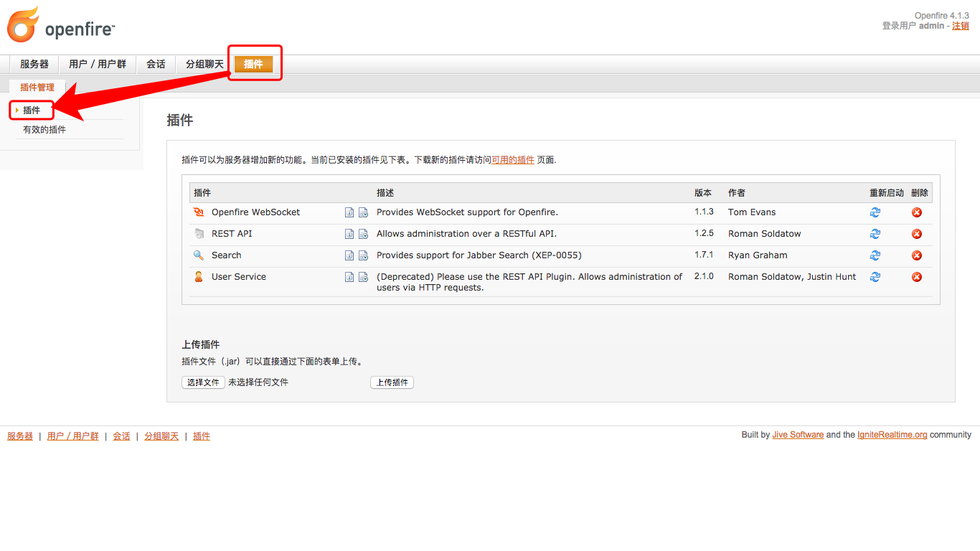Viewport: 980px width, 551px height.
Task: Click 'Allows administration over a RESTful API.' description
Action: click(x=466, y=234)
